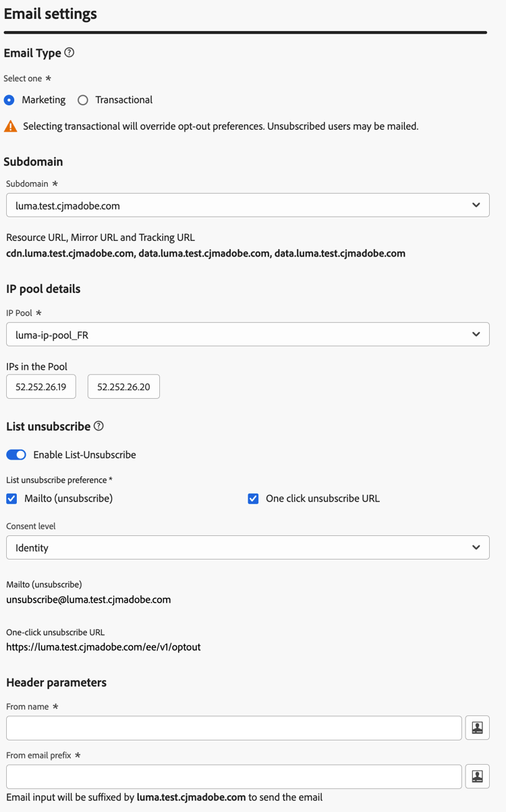This screenshot has height=812, width=506.
Task: Open the luma-ip-pool_FR dropdown
Action: [248, 334]
